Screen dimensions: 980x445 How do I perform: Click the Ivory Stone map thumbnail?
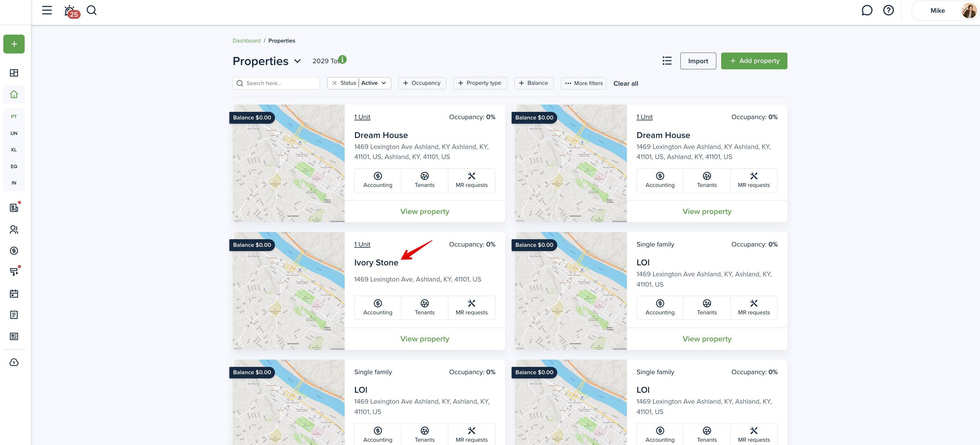click(289, 291)
